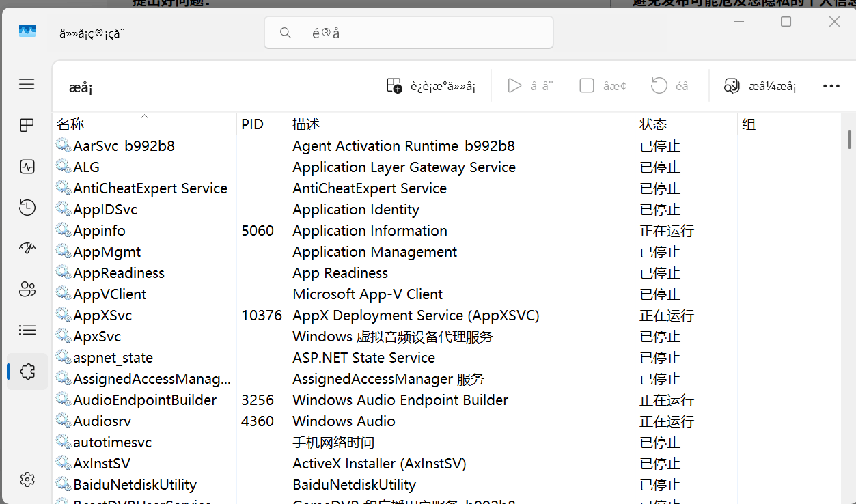Click the gear icon next to ALG
This screenshot has height=504, width=856.
point(64,167)
